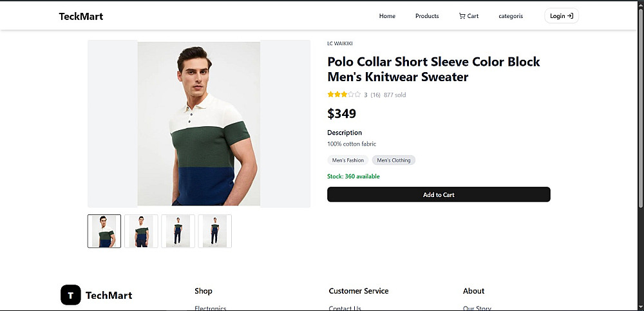Click Add to Cart button

[x=439, y=194]
